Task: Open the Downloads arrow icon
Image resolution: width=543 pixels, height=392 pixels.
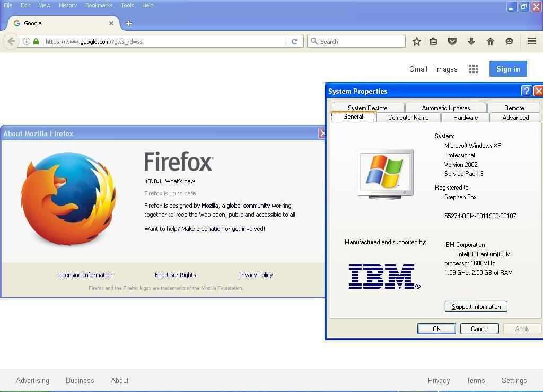Action: [471, 41]
